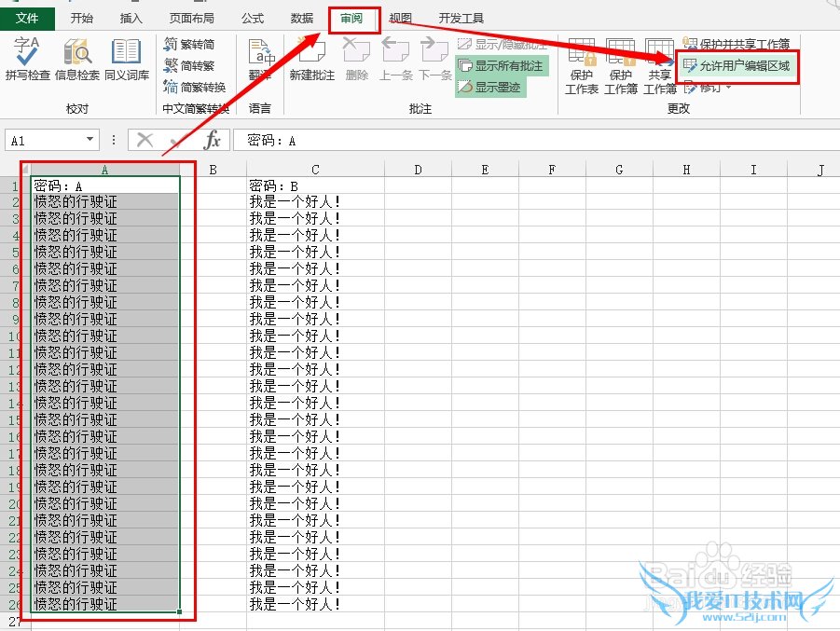Click 共享工作簿 share workbook

(660, 66)
